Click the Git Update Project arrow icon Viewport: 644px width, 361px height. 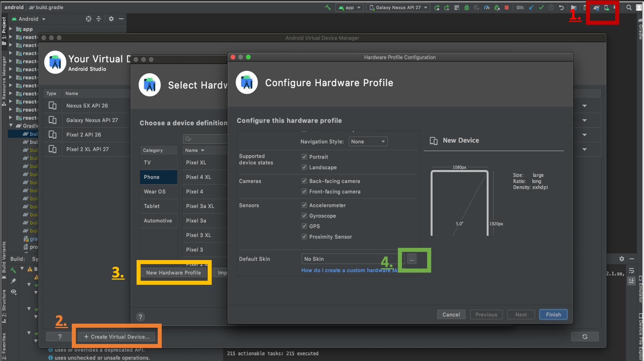531,7
